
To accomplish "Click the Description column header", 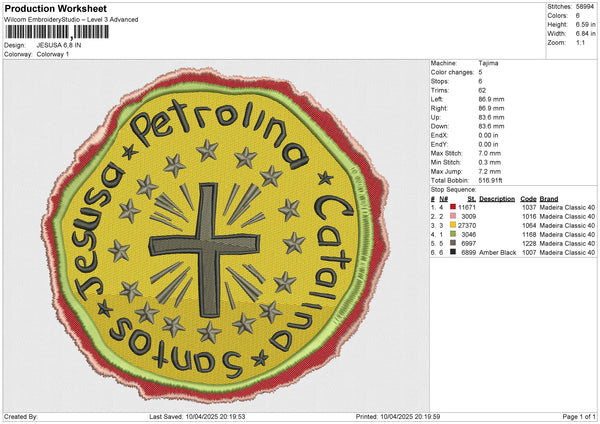I will coord(497,197).
